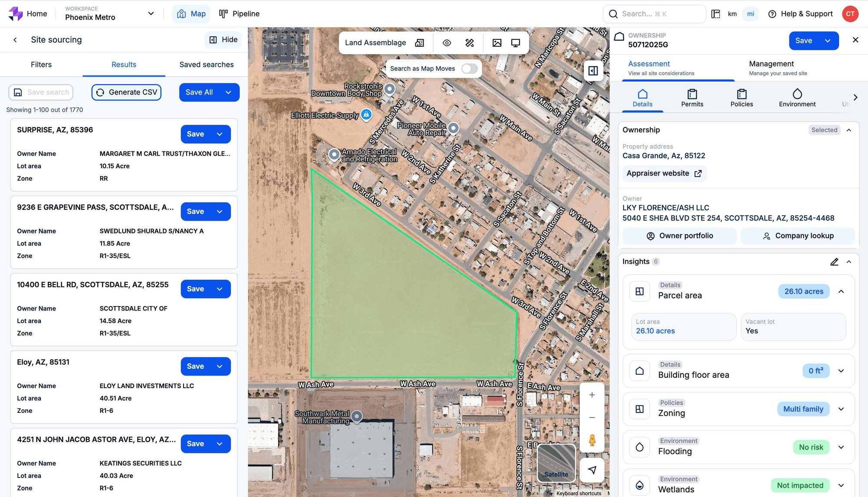Click the edit pencil icon on Insights
This screenshot has width=868, height=497.
pyautogui.click(x=834, y=262)
